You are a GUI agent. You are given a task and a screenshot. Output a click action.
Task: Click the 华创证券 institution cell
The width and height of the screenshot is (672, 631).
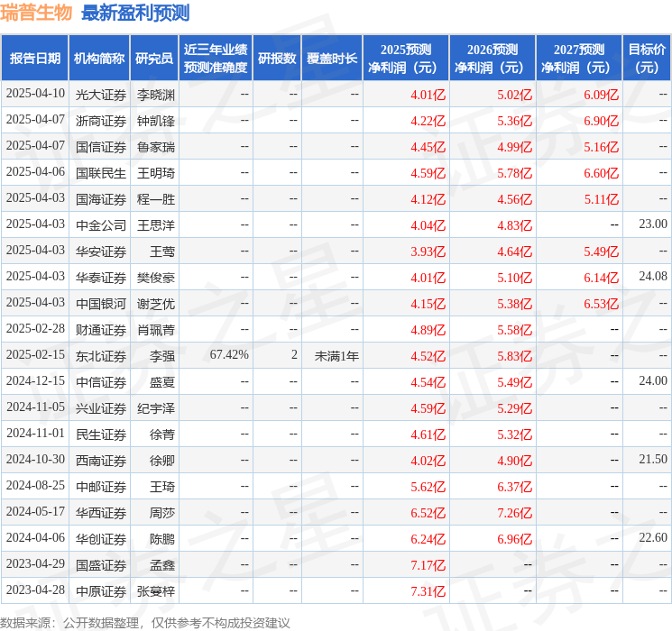[x=101, y=539]
